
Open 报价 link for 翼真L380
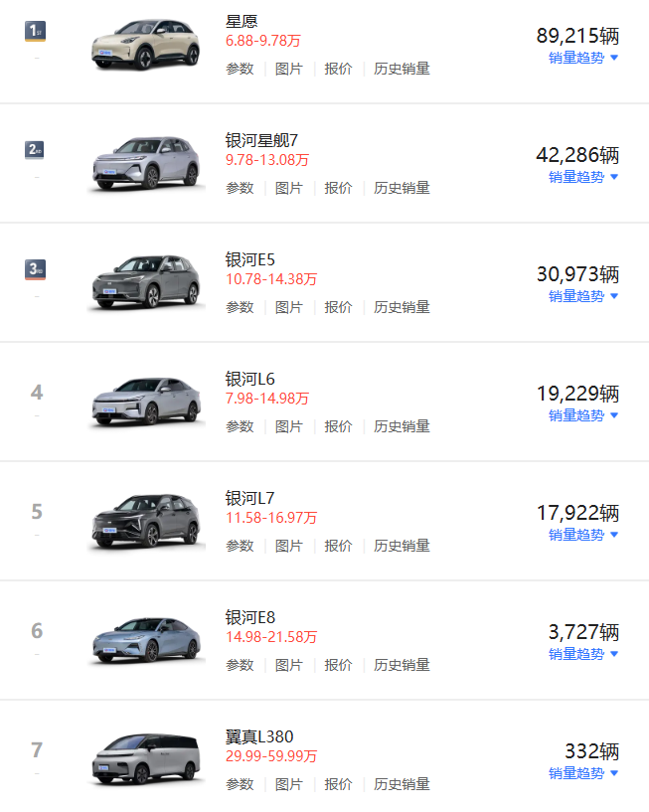point(338,784)
